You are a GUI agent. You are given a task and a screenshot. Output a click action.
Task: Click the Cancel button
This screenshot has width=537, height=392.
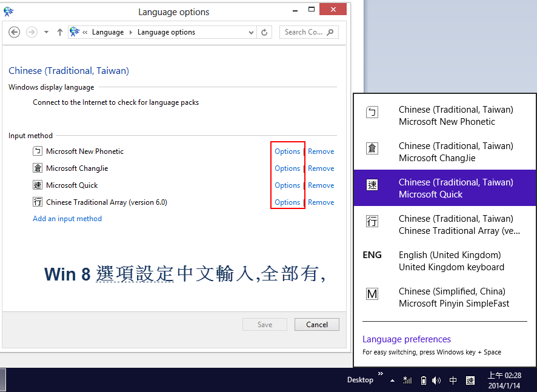tap(317, 325)
